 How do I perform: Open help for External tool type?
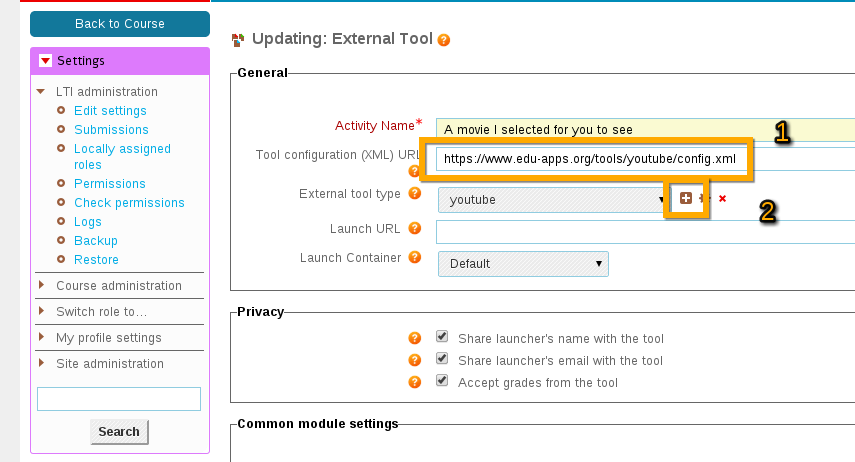click(x=414, y=193)
